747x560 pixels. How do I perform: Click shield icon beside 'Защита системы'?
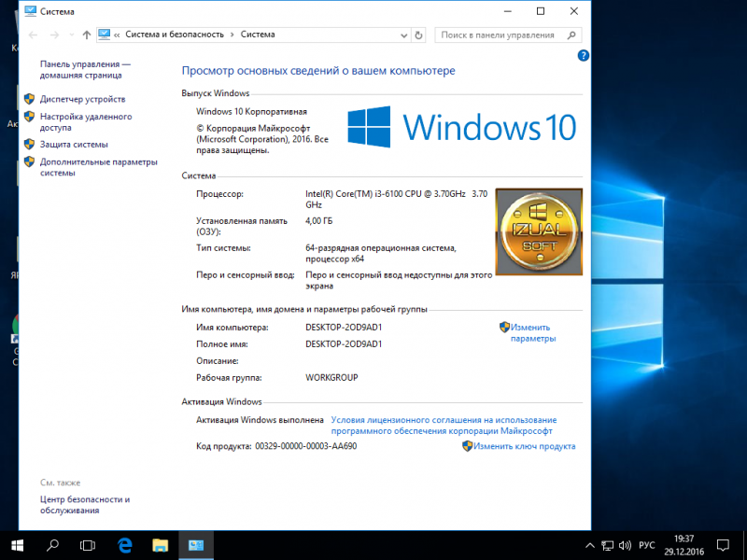[30, 144]
